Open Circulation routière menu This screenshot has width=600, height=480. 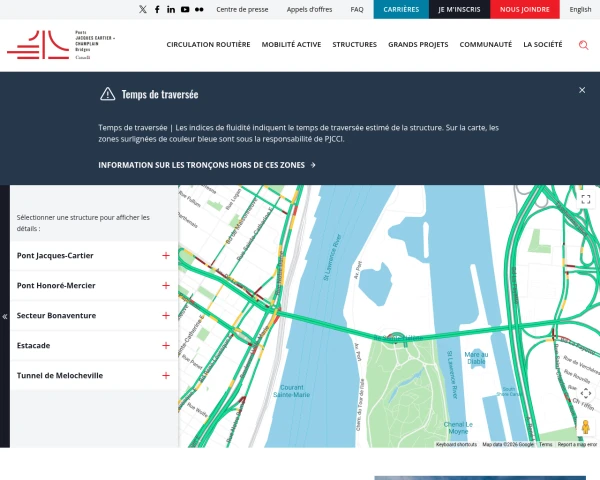208,44
